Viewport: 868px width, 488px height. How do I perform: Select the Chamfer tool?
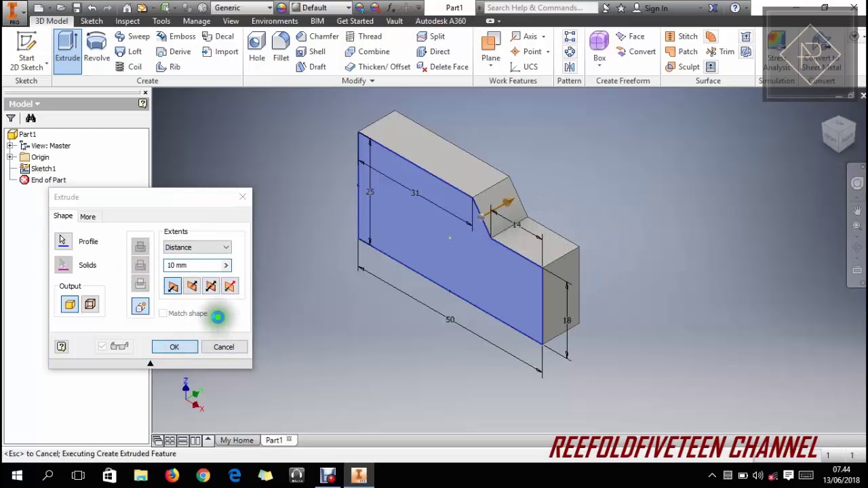(x=317, y=37)
